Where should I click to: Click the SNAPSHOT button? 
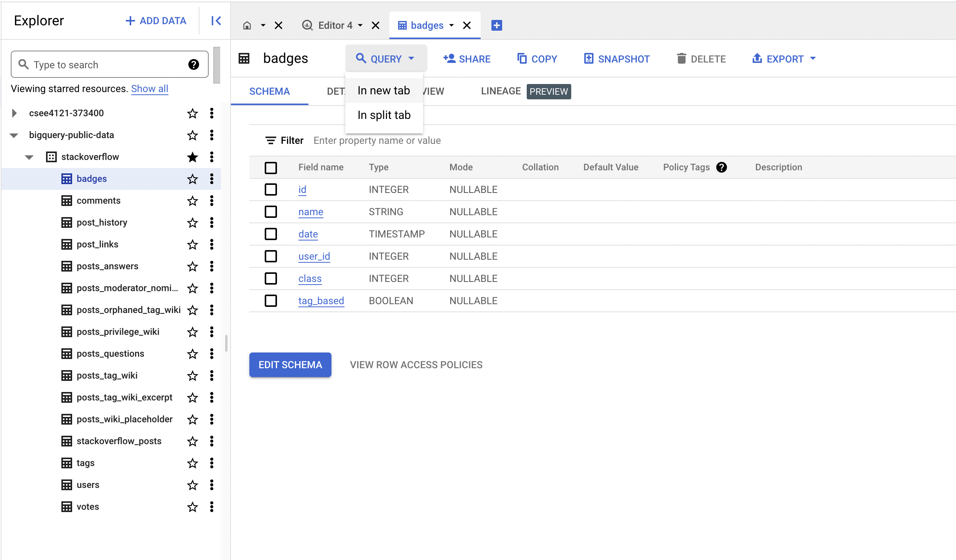pos(616,59)
